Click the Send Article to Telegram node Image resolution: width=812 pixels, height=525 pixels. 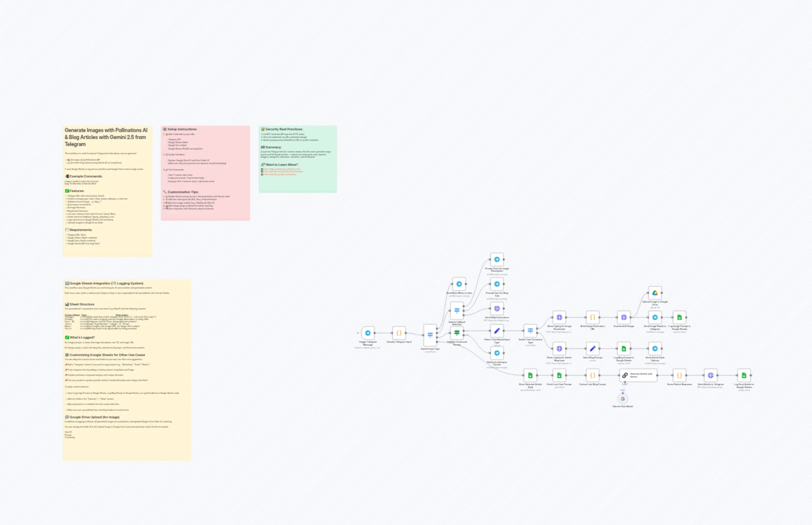711,375
